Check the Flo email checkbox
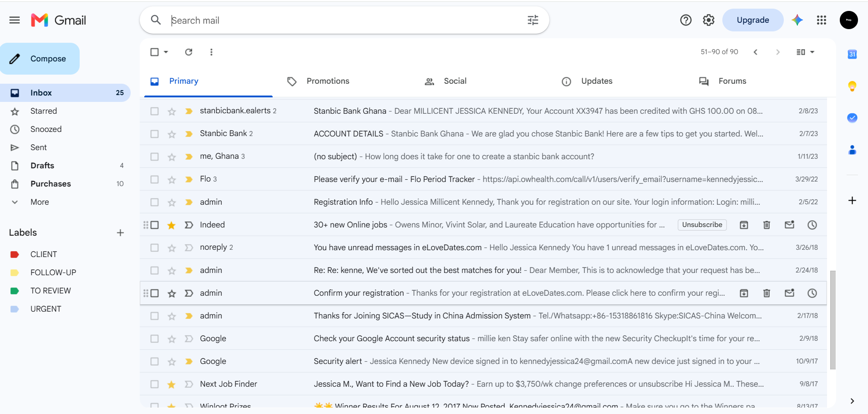This screenshot has width=868, height=414. (155, 179)
